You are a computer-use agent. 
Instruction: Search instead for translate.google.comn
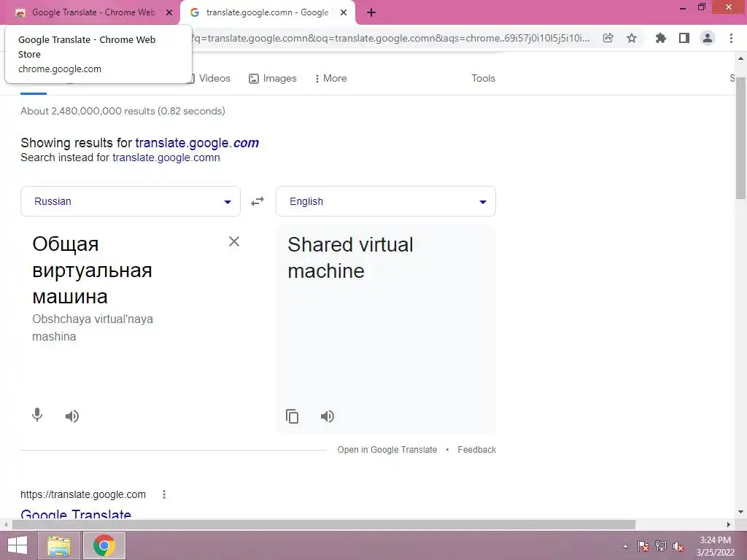pyautogui.click(x=166, y=157)
